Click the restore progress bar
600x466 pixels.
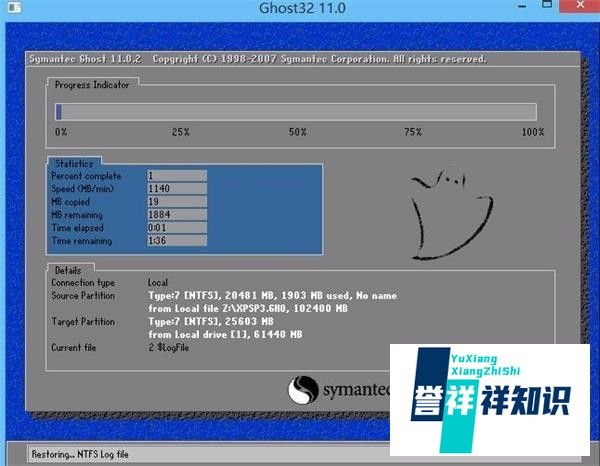(296, 112)
